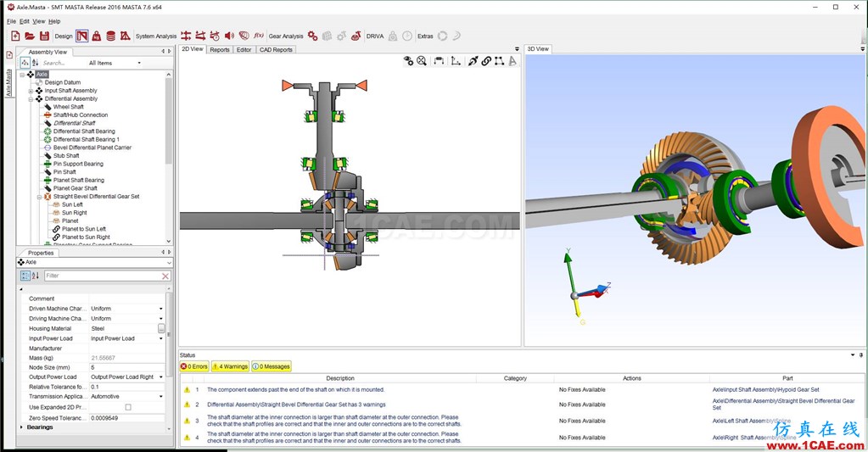Click the sort icon in Assembly View

[x=36, y=63]
